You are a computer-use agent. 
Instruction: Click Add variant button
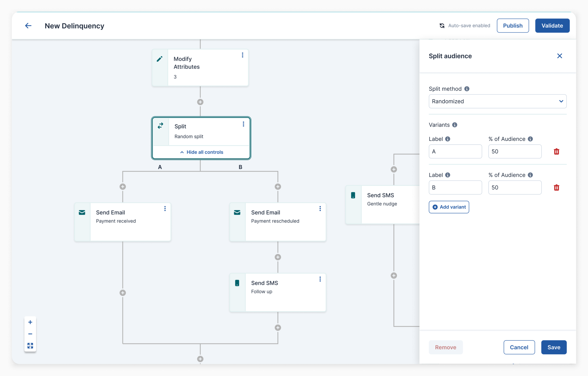tap(449, 207)
